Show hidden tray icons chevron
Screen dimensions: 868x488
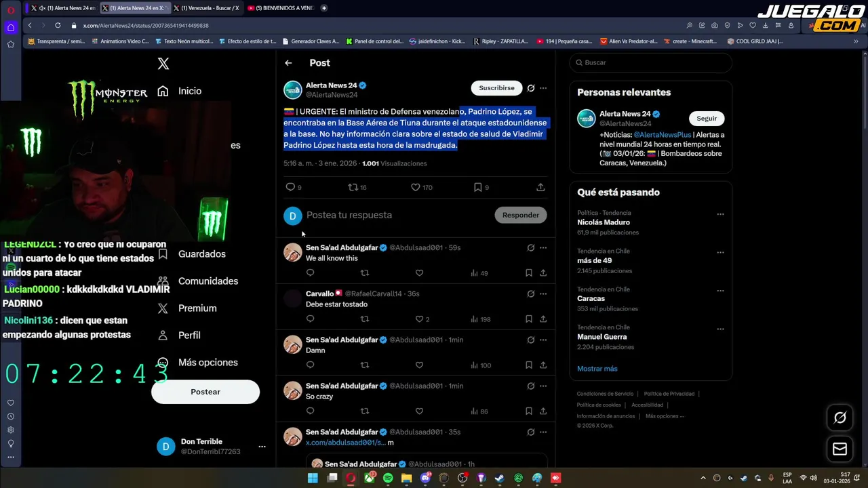[703, 478]
